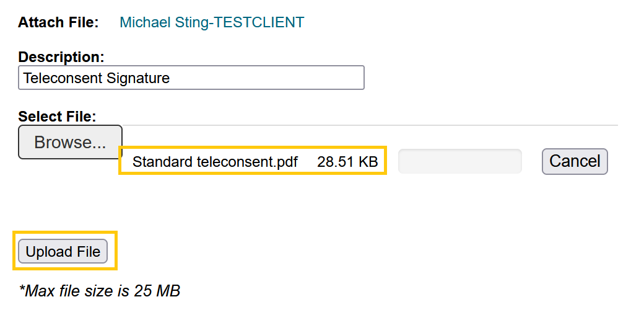
Task: Click the Select File label
Action: point(58,117)
